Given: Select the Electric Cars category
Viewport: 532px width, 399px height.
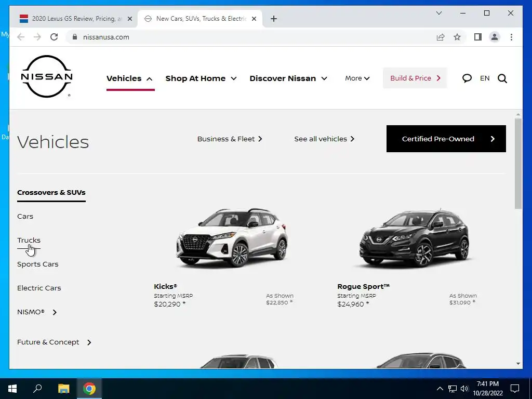Looking at the screenshot, I should [x=39, y=288].
